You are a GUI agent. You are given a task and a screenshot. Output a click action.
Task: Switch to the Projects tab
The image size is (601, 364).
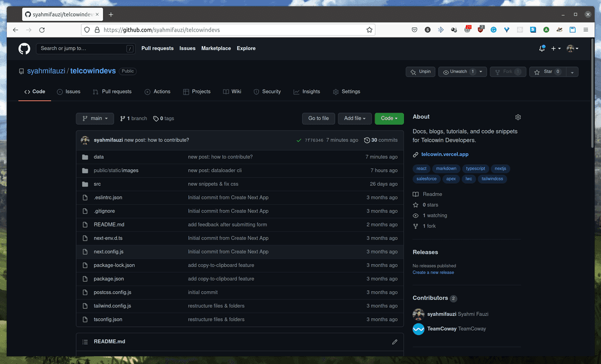coord(196,92)
